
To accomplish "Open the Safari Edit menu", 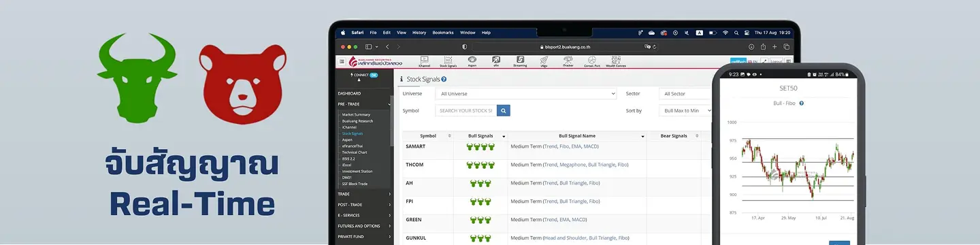I will pyautogui.click(x=387, y=32).
